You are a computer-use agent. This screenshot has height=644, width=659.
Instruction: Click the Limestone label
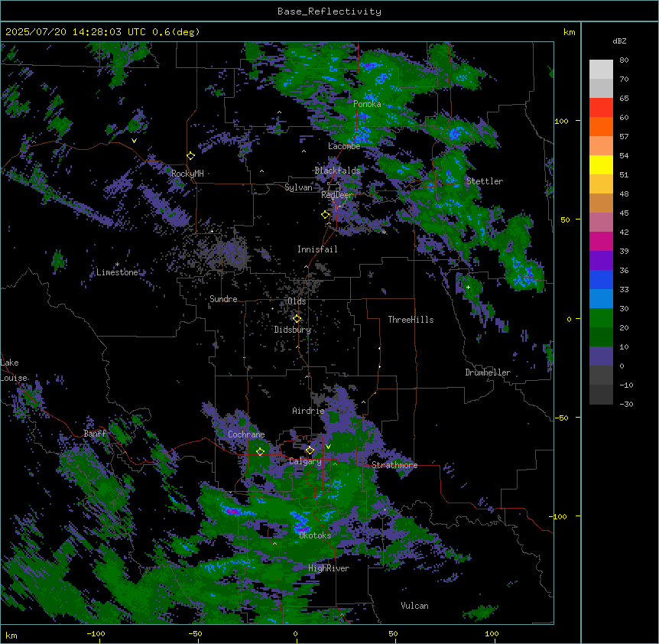[x=117, y=272]
